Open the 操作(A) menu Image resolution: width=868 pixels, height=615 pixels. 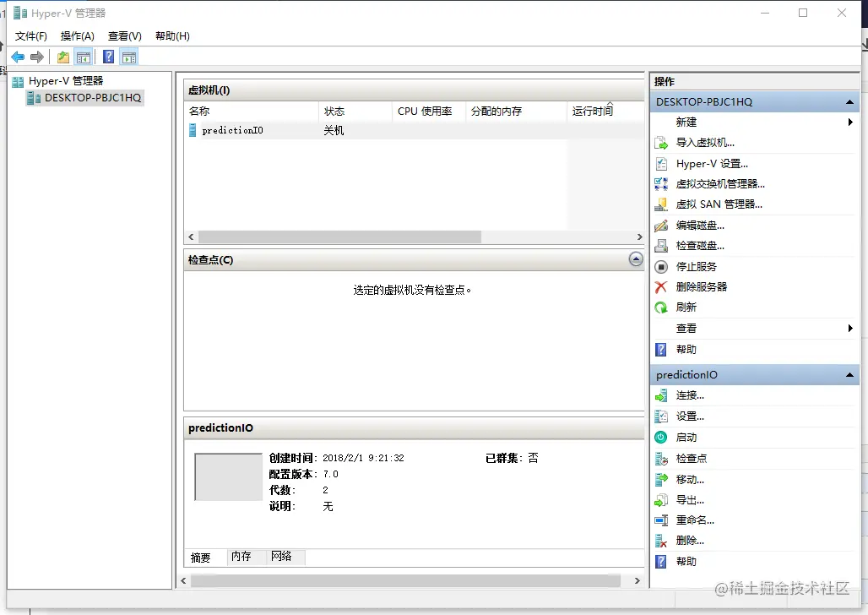(78, 36)
